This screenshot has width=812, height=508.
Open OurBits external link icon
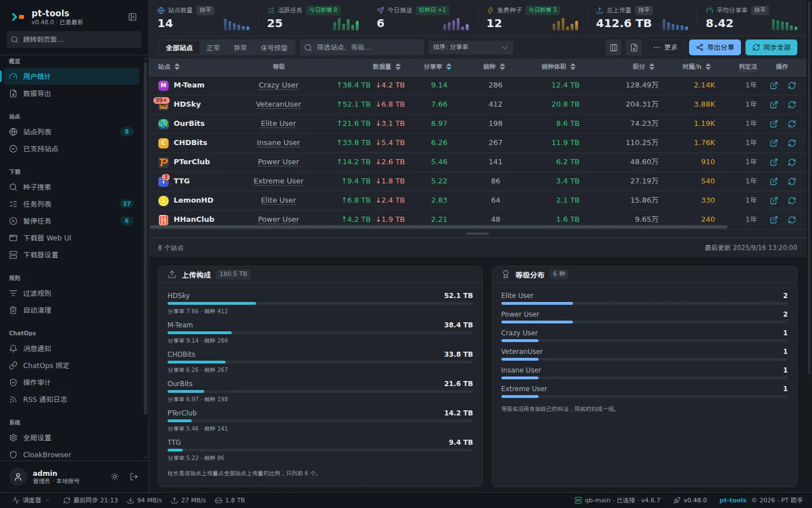tap(774, 124)
